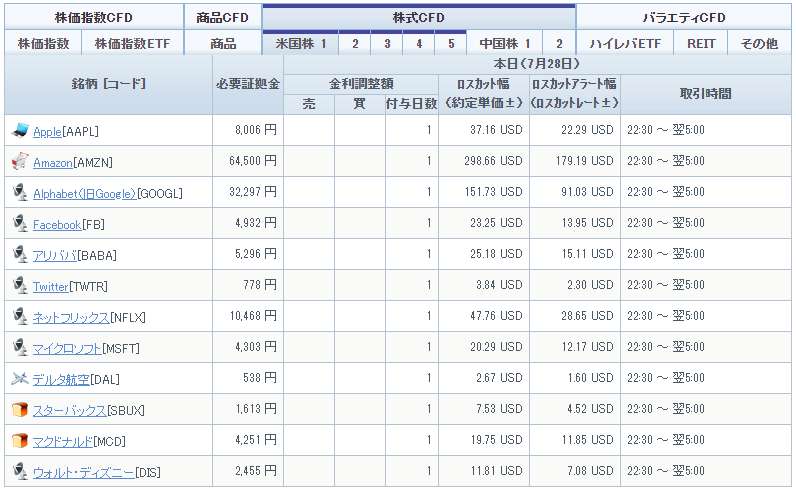Click the ロスカット幅 column header

(x=484, y=93)
